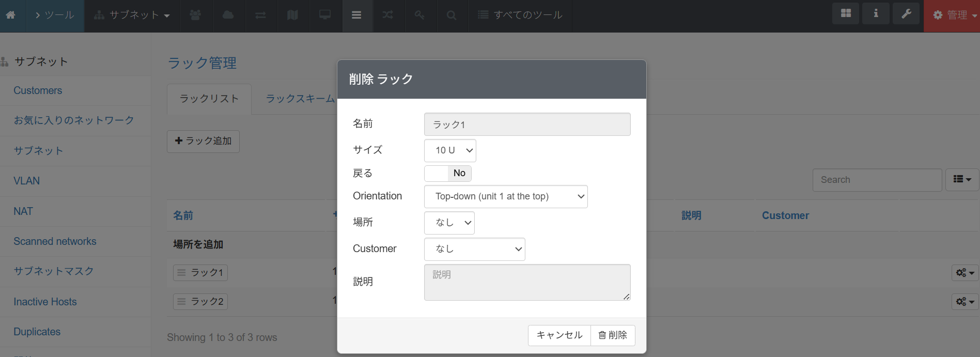Viewport: 980px width, 357px height.
Task: Open the サイズ 10 U dropdown
Action: [x=450, y=150]
